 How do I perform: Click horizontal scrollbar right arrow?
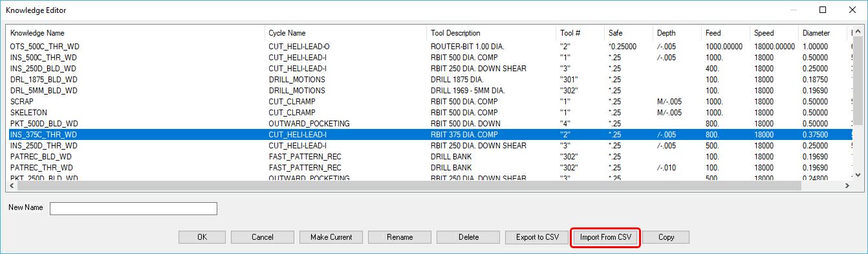pyautogui.click(x=847, y=186)
